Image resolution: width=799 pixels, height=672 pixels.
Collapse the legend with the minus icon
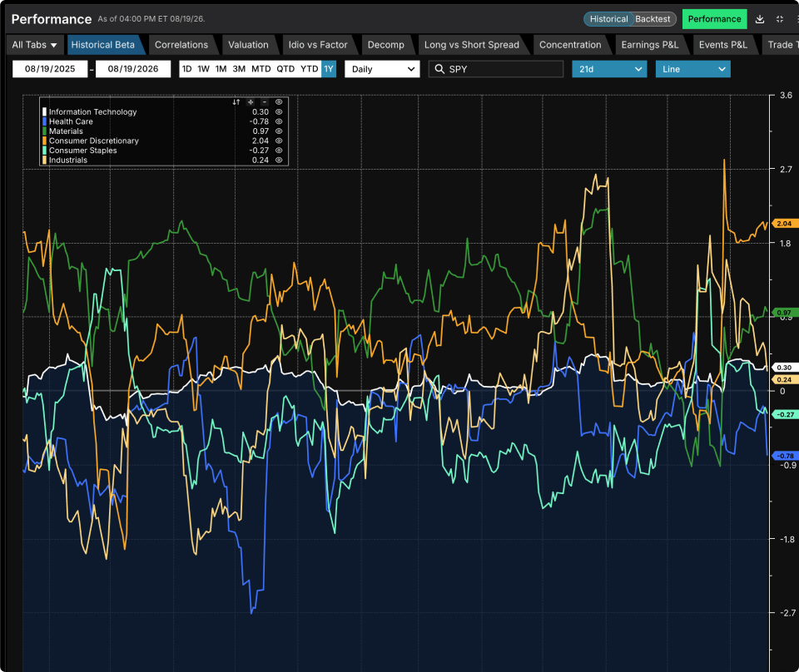tap(264, 101)
